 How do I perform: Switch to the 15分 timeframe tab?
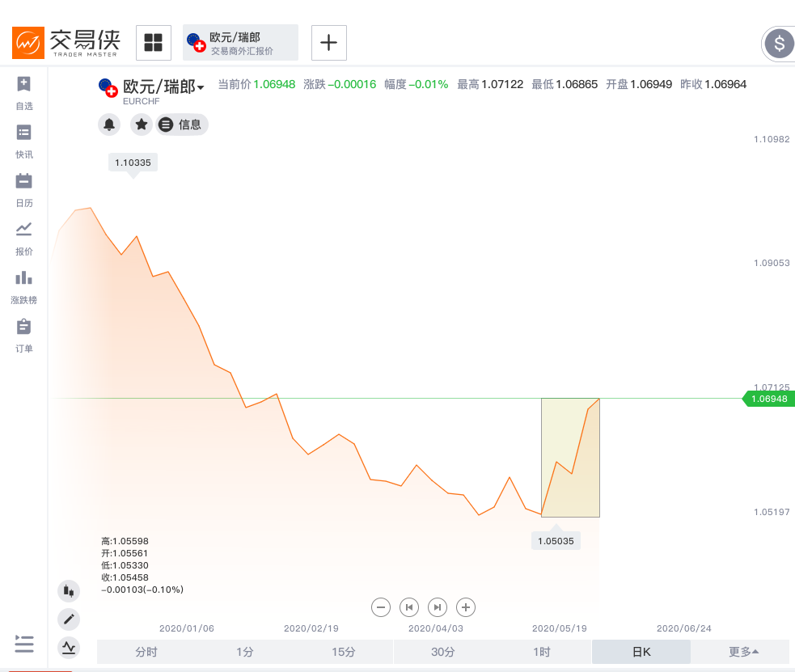click(343, 652)
